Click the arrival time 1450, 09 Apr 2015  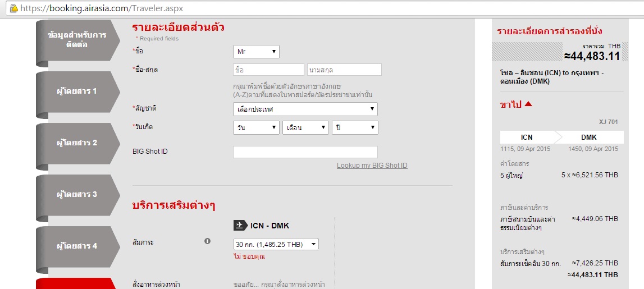point(593,149)
